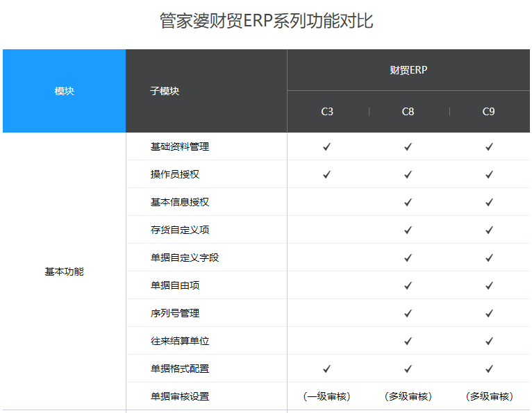Click C8 checkmark for 单据自由项
The width and height of the screenshot is (532, 413).
408,285
